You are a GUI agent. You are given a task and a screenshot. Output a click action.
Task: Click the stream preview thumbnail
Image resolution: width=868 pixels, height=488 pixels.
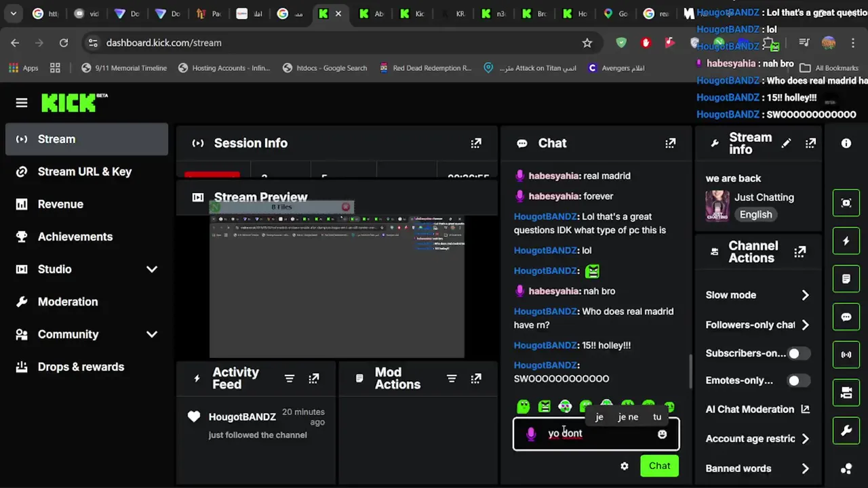click(x=337, y=286)
